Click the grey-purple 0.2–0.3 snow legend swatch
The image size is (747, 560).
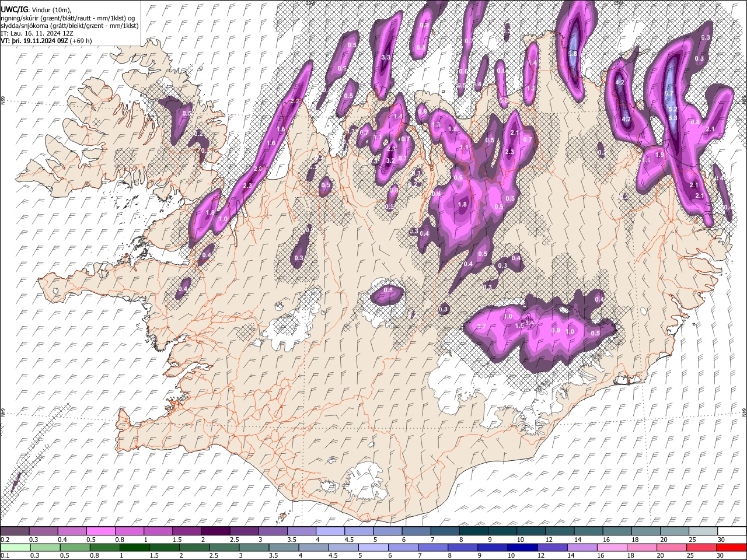[x=15, y=531]
